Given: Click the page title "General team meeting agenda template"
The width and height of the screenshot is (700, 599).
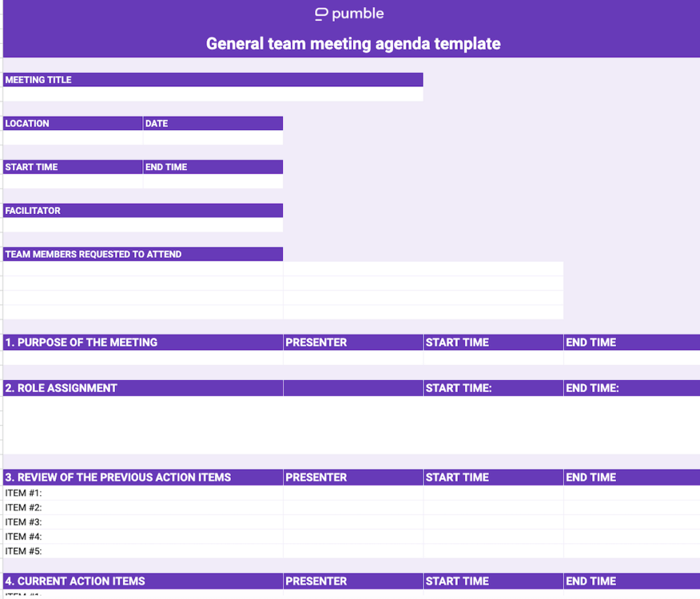Looking at the screenshot, I should pyautogui.click(x=353, y=43).
